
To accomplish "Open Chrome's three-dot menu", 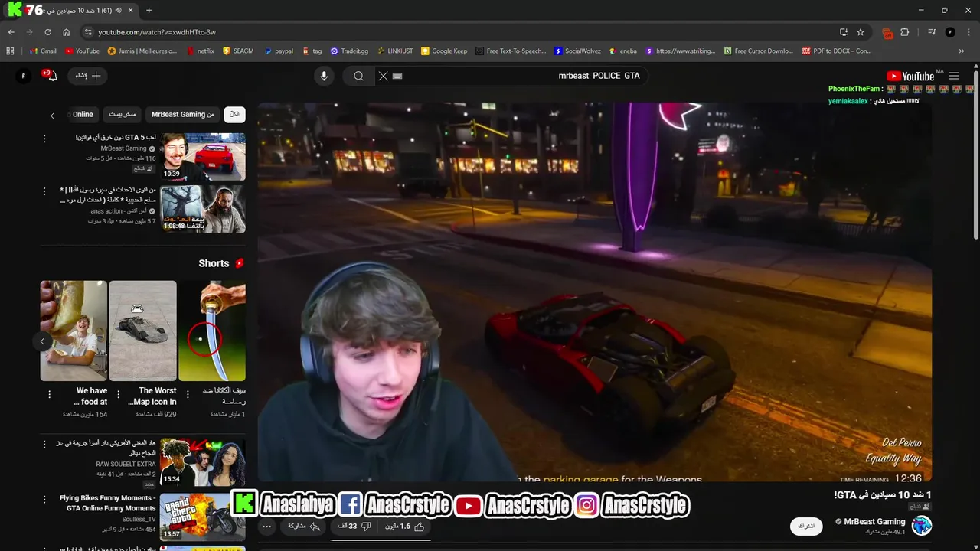I will coord(969,32).
